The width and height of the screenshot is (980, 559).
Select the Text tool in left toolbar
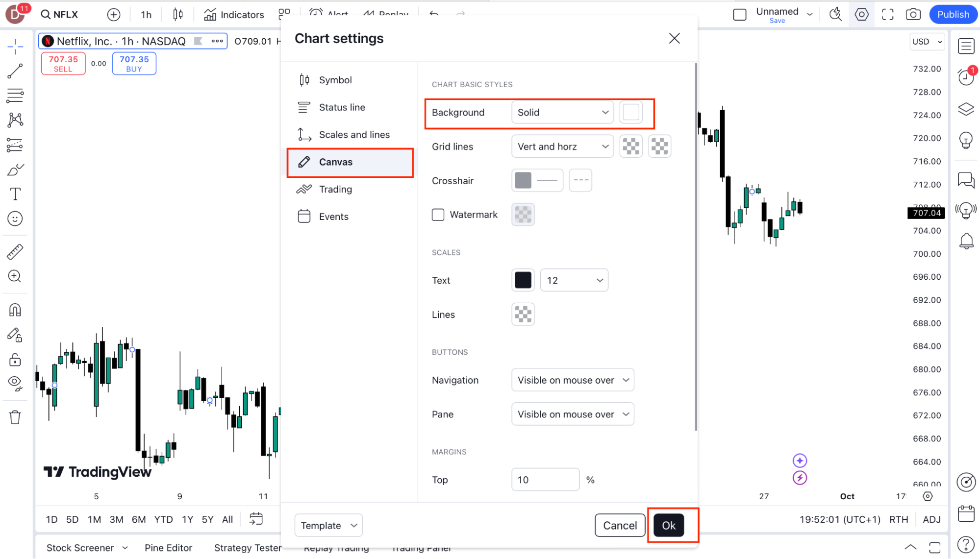pos(15,194)
